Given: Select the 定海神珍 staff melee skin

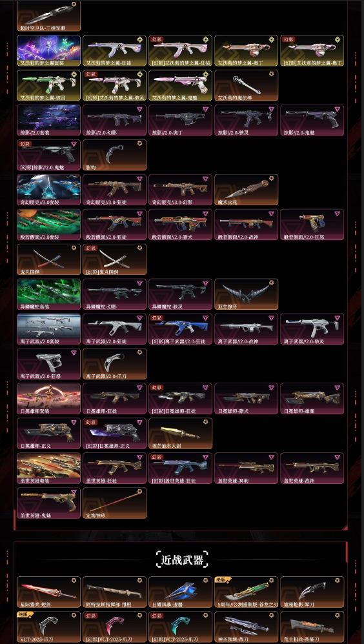Looking at the screenshot, I should [115, 503].
